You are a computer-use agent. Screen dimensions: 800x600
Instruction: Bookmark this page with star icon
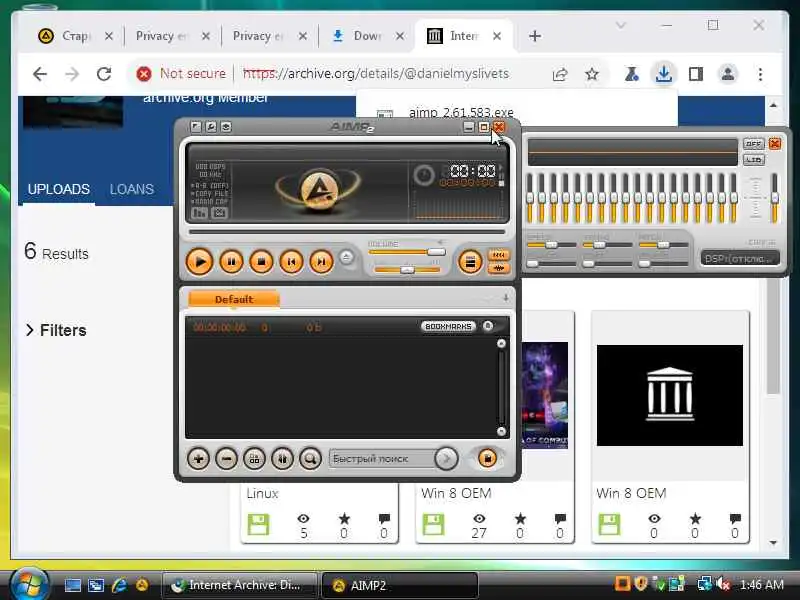pyautogui.click(x=592, y=74)
